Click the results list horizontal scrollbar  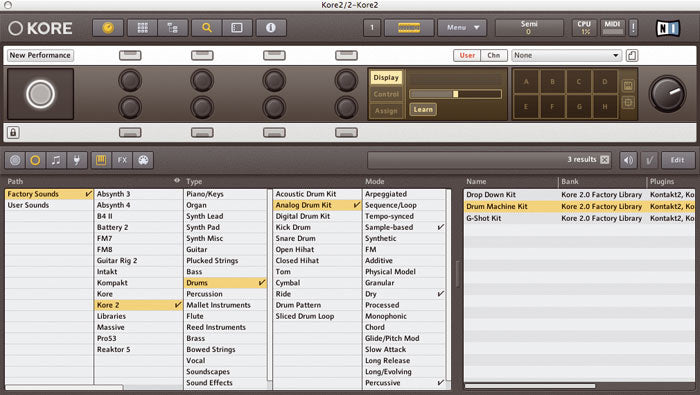coord(530,386)
